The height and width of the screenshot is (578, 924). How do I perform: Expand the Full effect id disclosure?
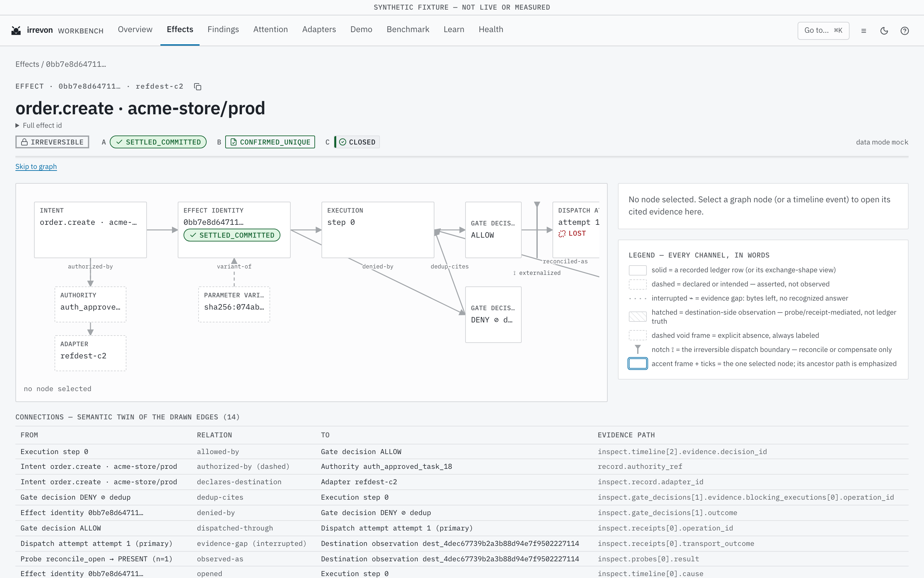click(38, 125)
